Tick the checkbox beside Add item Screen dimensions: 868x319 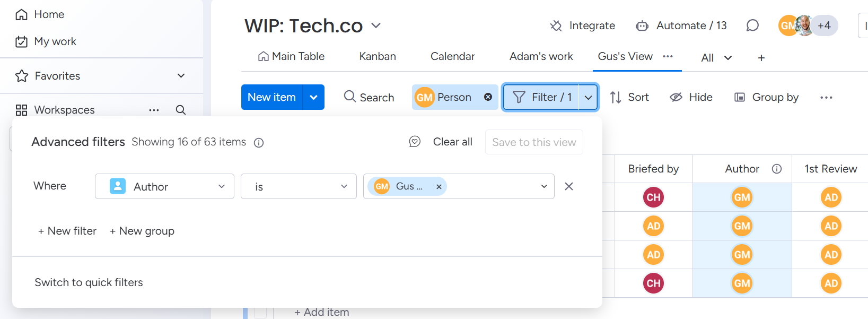coord(260,313)
